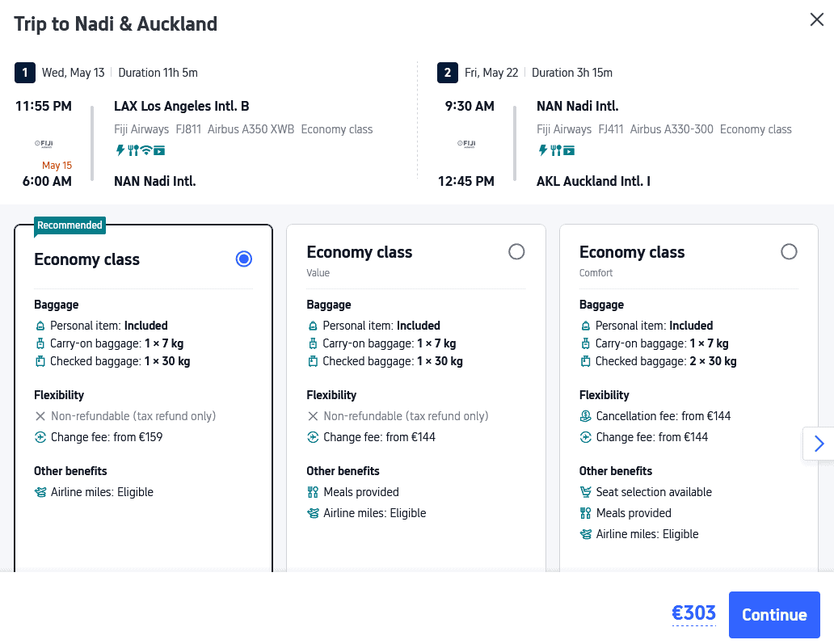The width and height of the screenshot is (834, 644).
Task: Click the power outlet icon for flight FJ811
Action: tap(120, 150)
